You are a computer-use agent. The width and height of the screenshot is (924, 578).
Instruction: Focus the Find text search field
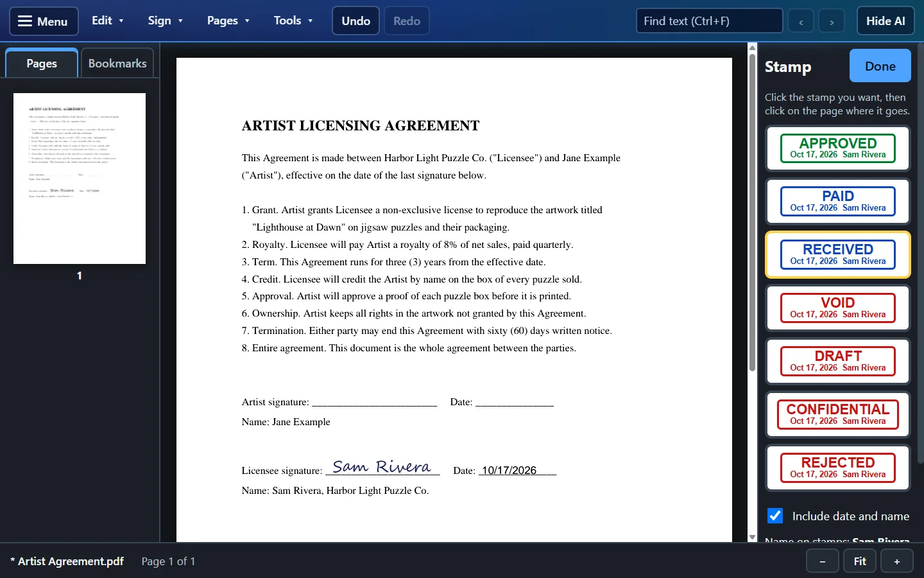709,21
